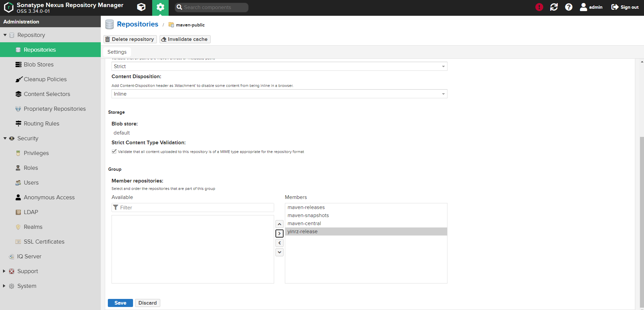Discard the repository changes

pos(147,303)
